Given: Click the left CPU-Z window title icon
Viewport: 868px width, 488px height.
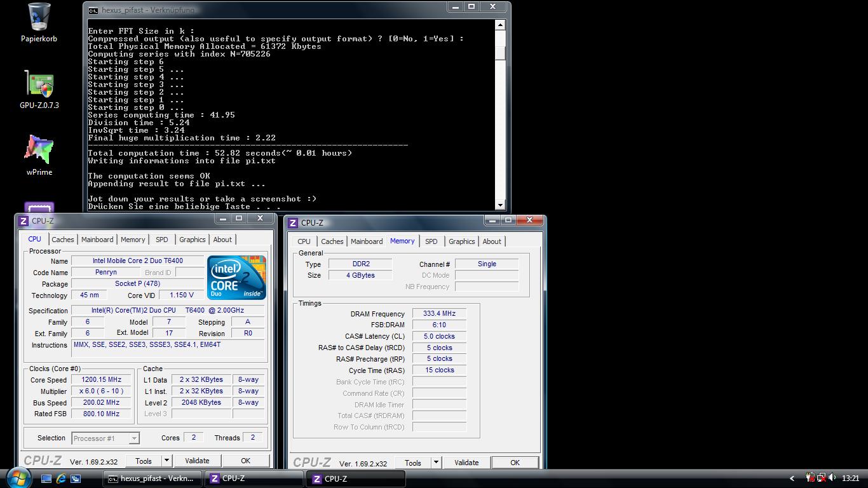Looking at the screenshot, I should (x=24, y=221).
